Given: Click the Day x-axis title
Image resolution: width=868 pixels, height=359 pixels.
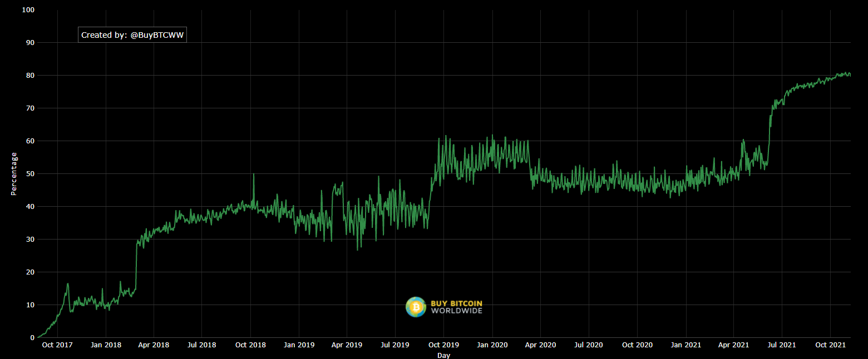Looking at the screenshot, I should coord(443,355).
